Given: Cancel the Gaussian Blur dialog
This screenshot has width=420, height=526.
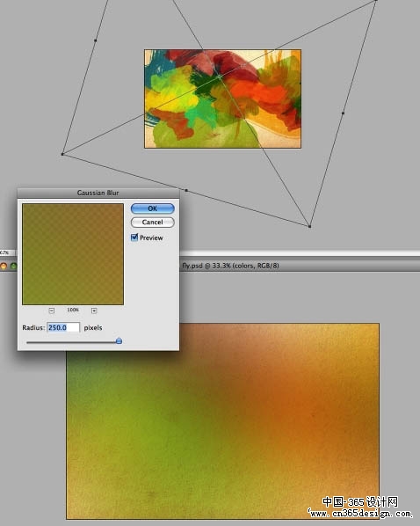Looking at the screenshot, I should pyautogui.click(x=153, y=222).
